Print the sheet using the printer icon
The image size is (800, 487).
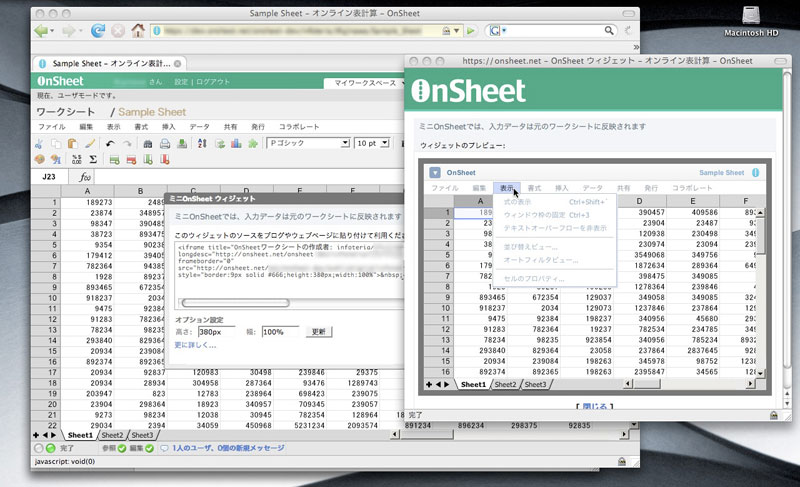pyautogui.click(x=164, y=144)
